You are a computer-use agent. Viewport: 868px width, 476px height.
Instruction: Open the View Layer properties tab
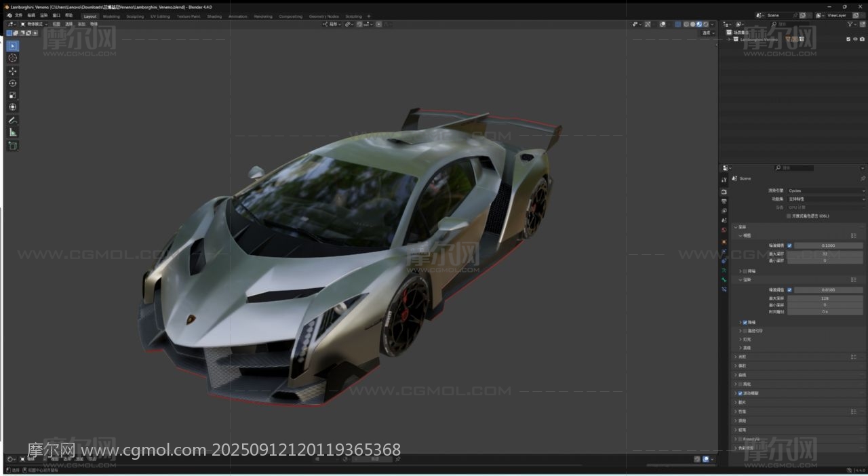coord(724,211)
